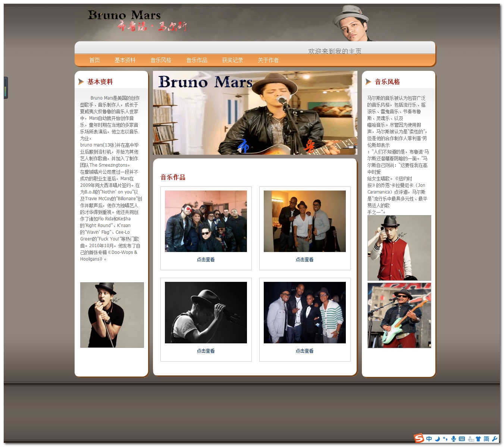Click the red varsity jacket photo

pos(399,248)
